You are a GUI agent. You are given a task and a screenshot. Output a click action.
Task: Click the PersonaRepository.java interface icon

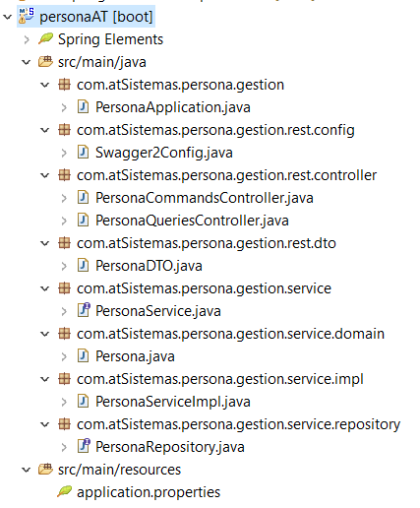pyautogui.click(x=84, y=446)
